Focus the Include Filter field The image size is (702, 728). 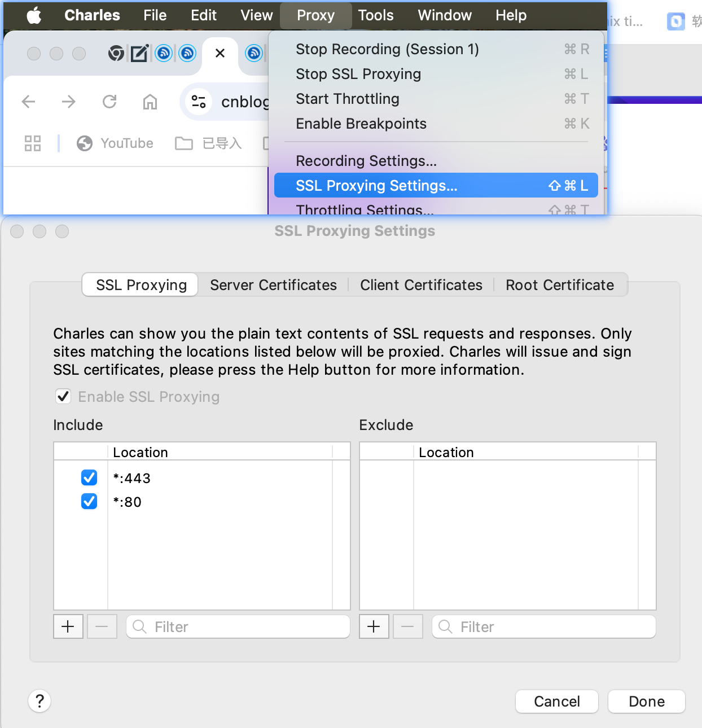[x=238, y=626]
